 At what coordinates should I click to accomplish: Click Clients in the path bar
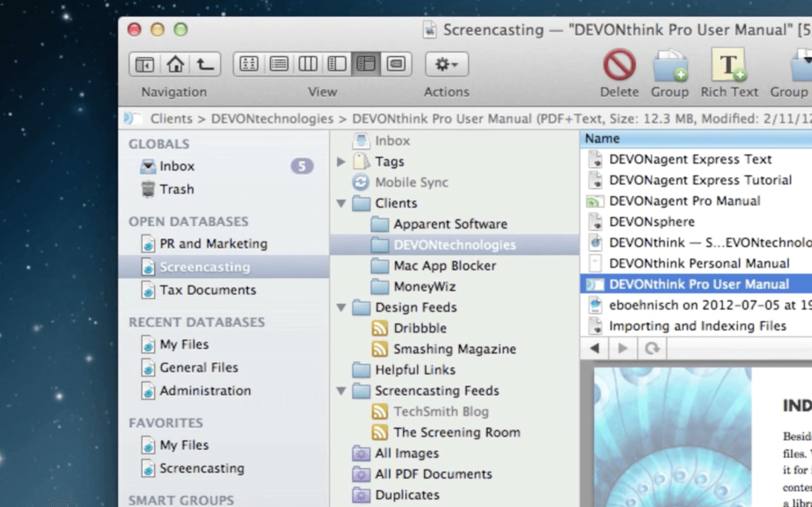click(x=171, y=119)
